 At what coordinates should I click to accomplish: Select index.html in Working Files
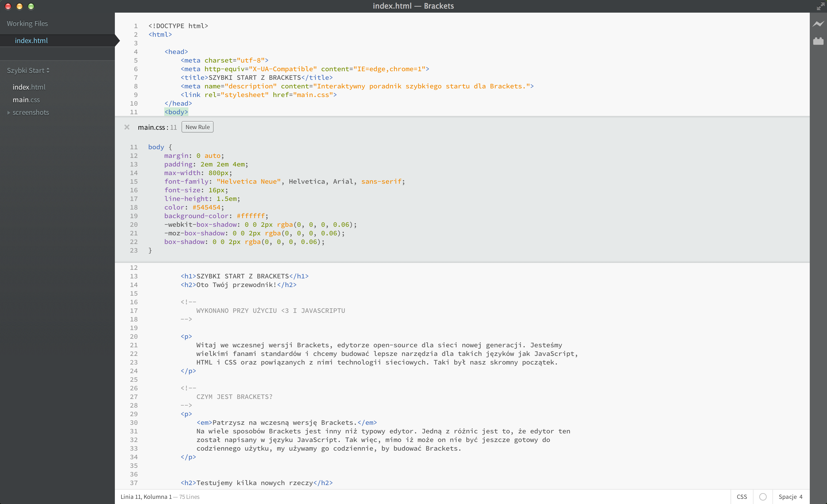pyautogui.click(x=31, y=40)
